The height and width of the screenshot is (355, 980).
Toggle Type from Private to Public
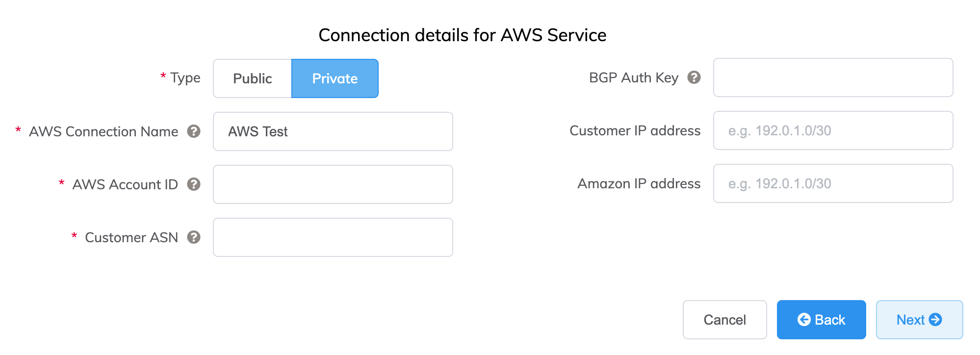pos(253,78)
